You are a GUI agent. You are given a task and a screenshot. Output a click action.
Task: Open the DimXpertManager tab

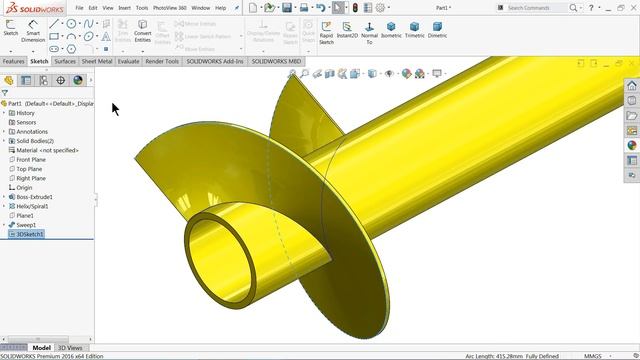tap(60, 80)
